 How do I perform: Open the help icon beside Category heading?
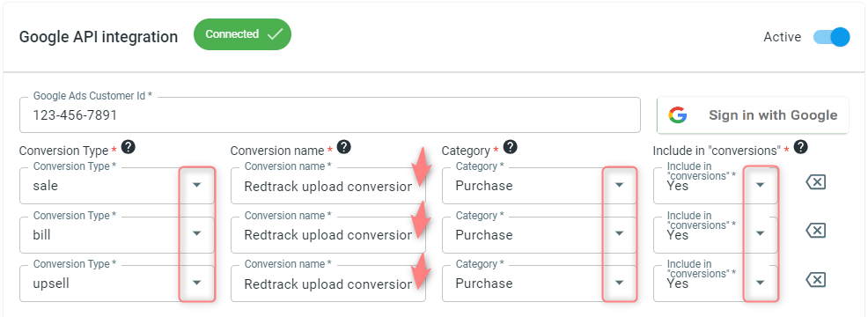(510, 147)
